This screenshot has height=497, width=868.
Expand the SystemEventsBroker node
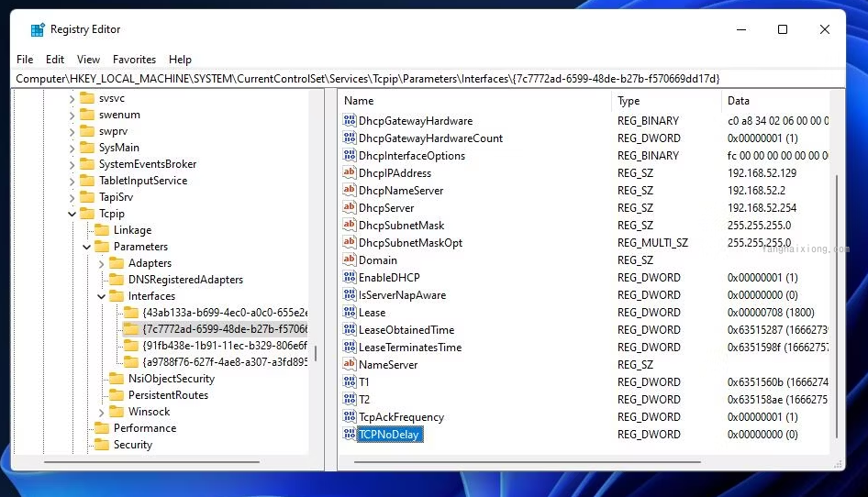point(72,165)
